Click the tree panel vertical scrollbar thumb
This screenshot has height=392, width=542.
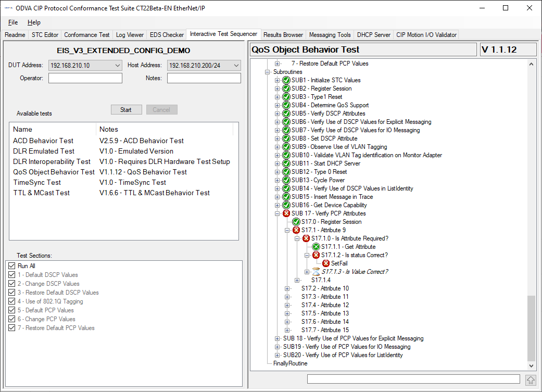[x=531, y=328]
